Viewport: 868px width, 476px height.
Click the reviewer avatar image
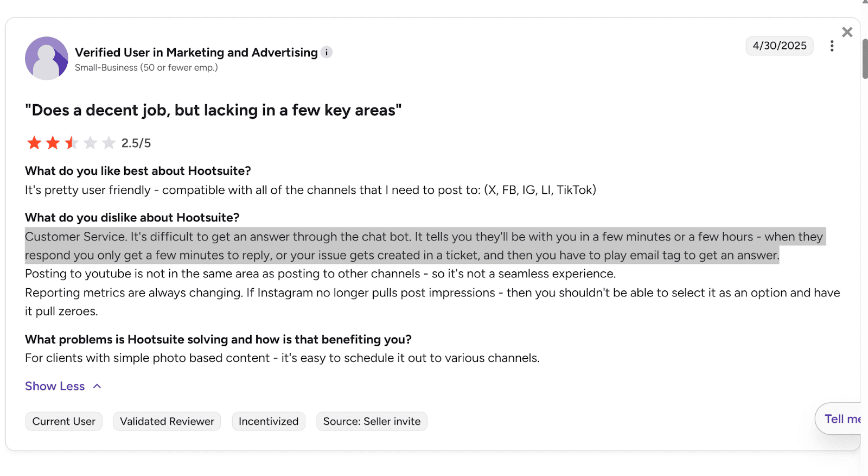pos(46,58)
